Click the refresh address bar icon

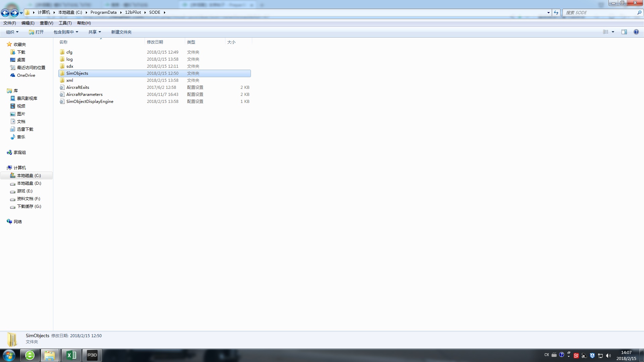coord(556,13)
